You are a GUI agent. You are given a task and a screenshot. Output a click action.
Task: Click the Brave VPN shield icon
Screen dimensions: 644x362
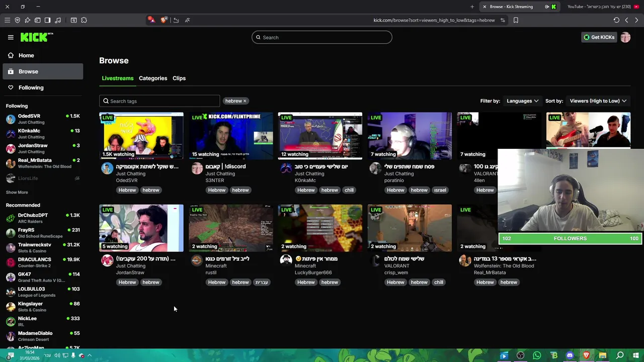point(17,20)
